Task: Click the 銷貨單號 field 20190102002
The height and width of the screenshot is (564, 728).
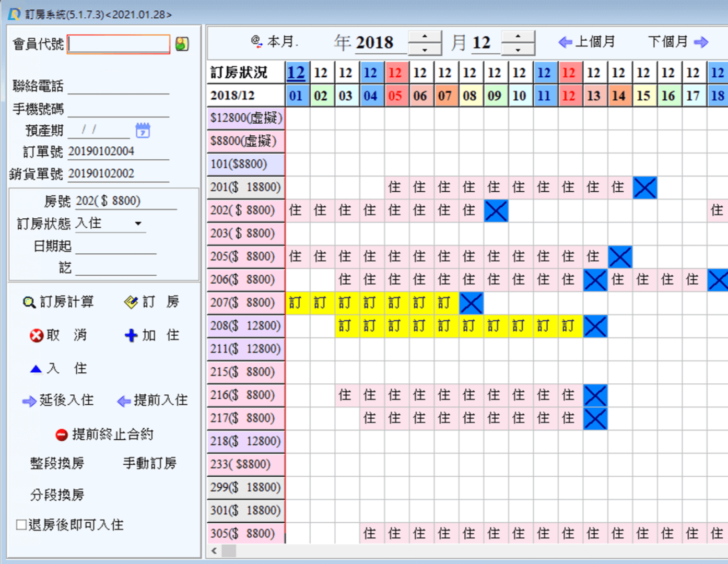Action: (x=119, y=173)
